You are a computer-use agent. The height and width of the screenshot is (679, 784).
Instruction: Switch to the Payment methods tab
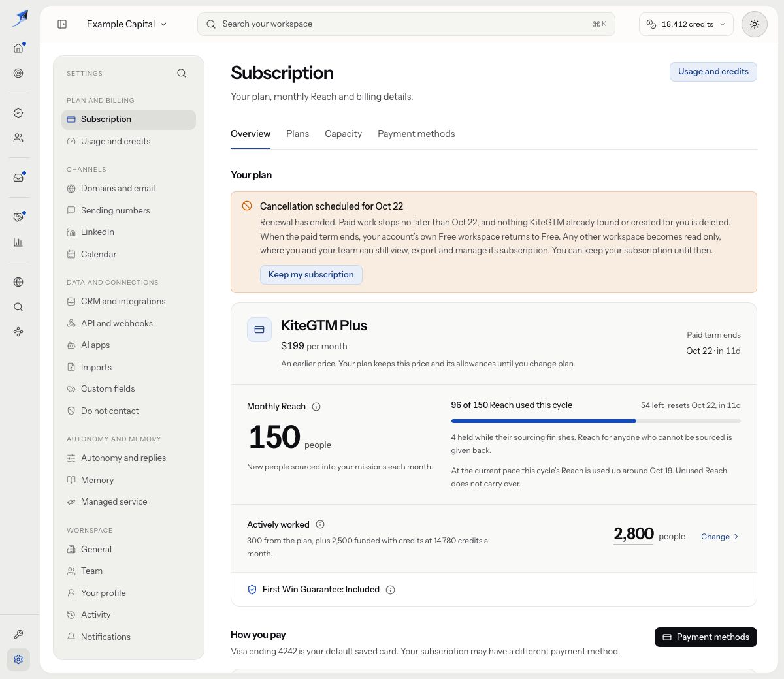(x=416, y=134)
